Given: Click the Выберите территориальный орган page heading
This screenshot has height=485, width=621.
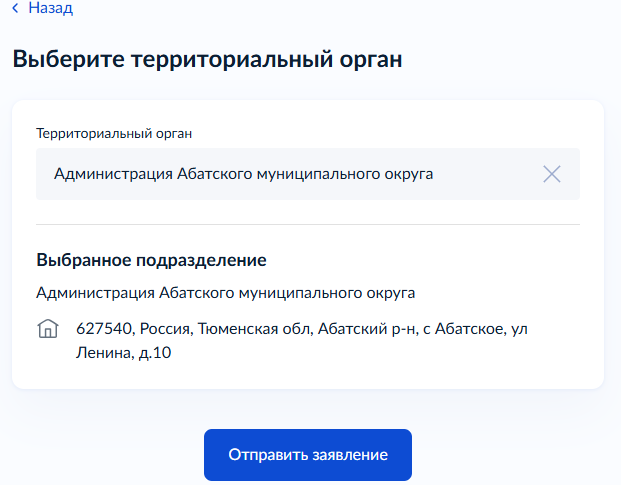Looking at the screenshot, I should (207, 59).
